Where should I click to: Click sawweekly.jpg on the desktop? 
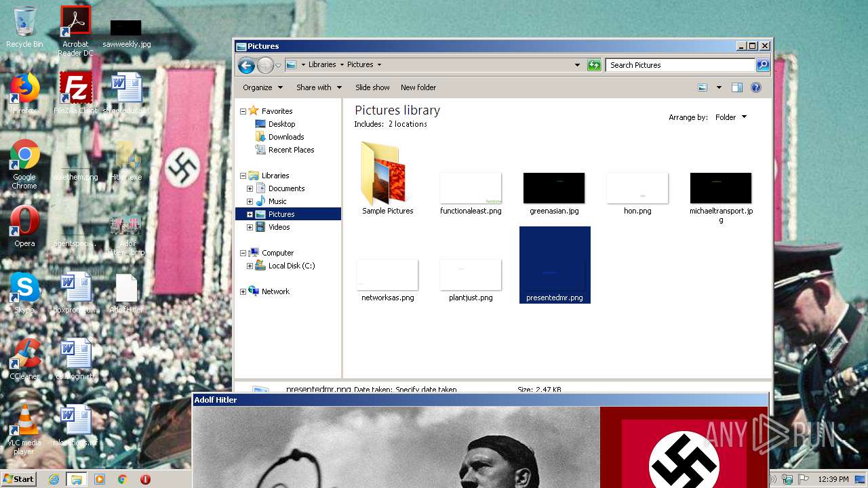coord(127,34)
